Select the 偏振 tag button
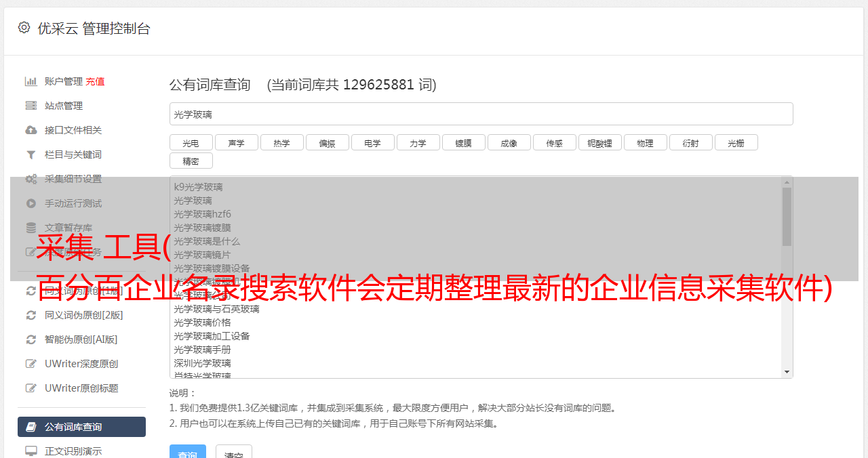The image size is (868, 458). tap(327, 142)
